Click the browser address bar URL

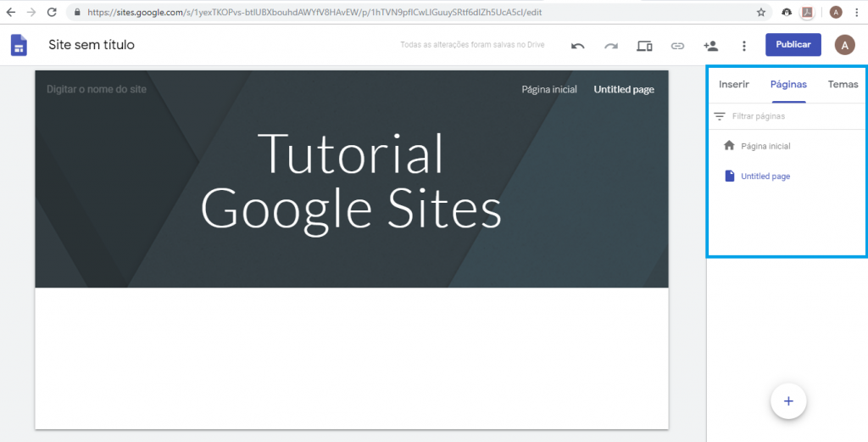[x=314, y=12]
